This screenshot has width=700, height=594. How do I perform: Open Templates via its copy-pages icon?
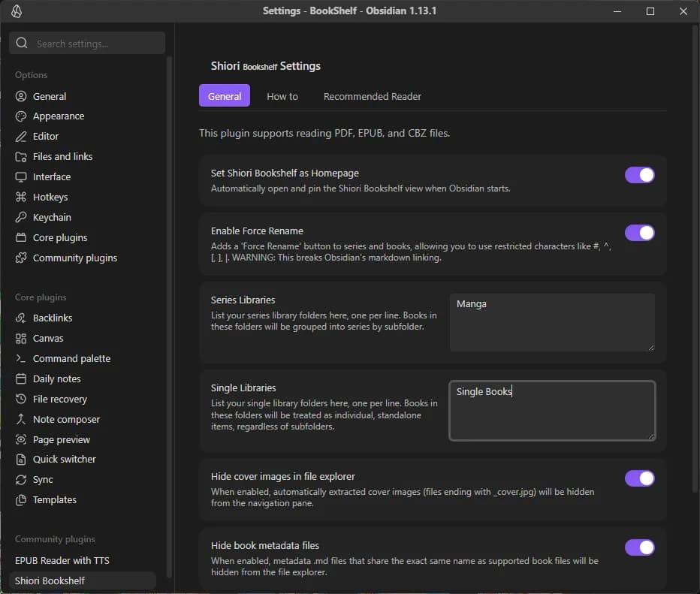20,500
